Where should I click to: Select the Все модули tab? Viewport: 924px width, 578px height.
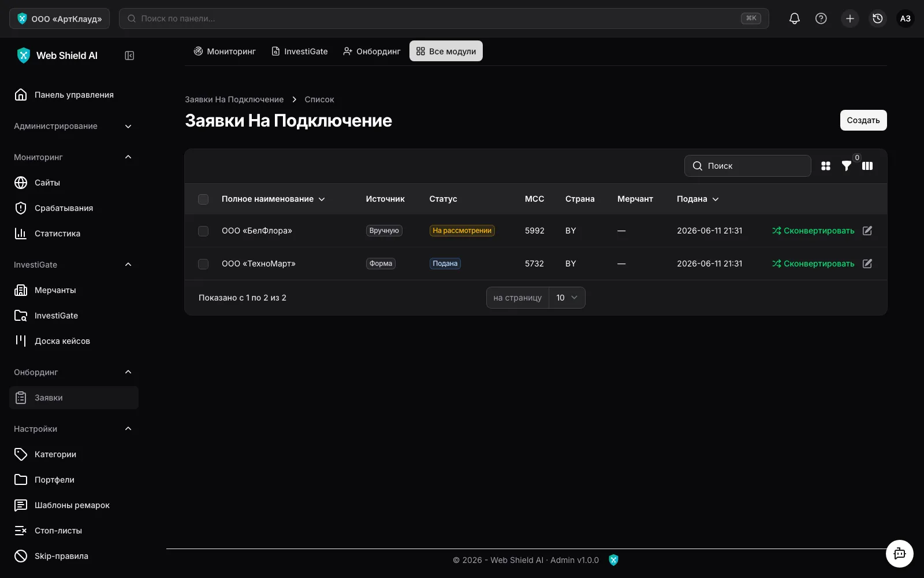tap(446, 51)
